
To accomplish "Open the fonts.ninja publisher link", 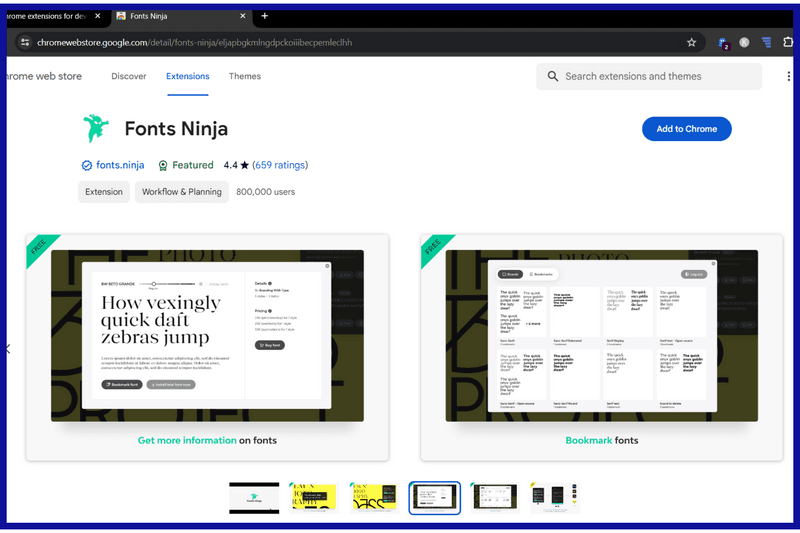I will tap(119, 165).
